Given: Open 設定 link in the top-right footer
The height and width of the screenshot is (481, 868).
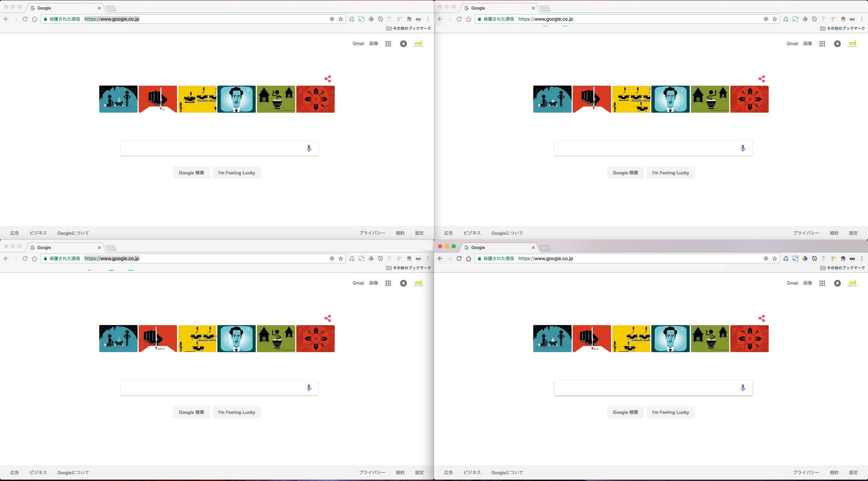Looking at the screenshot, I should tap(853, 233).
